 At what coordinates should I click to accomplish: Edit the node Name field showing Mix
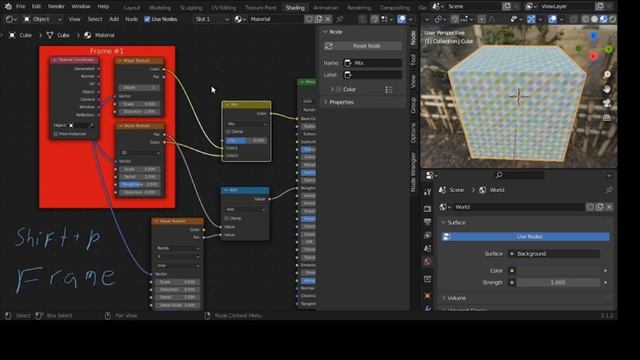click(x=372, y=63)
